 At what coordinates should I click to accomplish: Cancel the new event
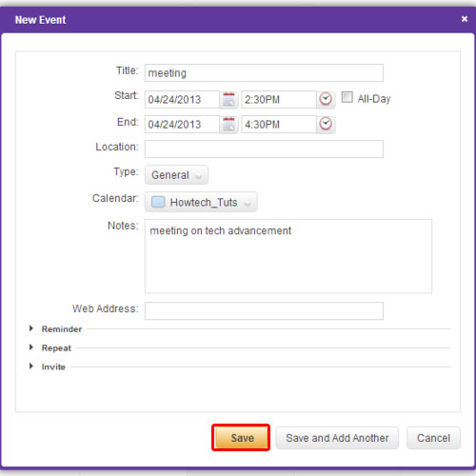click(x=433, y=438)
